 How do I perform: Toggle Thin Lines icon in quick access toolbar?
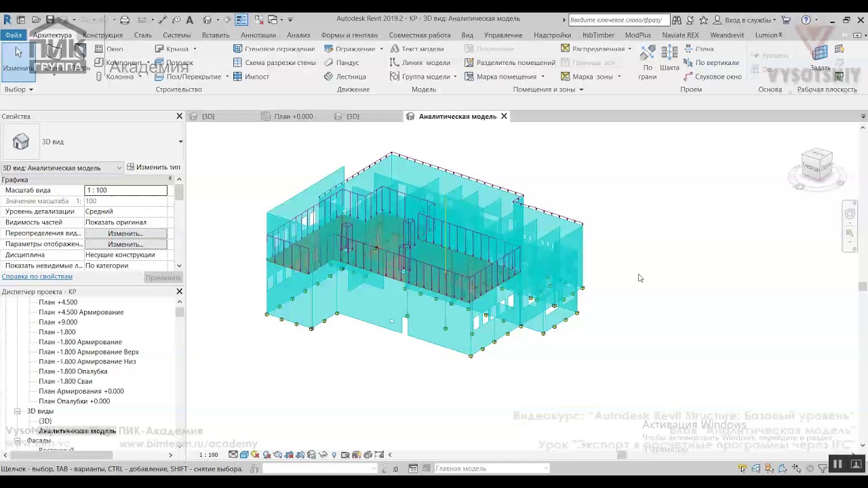click(x=241, y=20)
